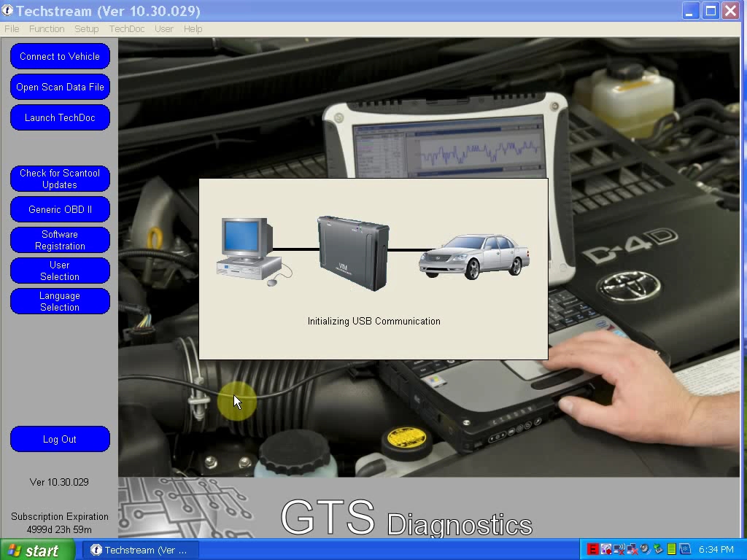
Task: Open the User menu
Action: 164,29
